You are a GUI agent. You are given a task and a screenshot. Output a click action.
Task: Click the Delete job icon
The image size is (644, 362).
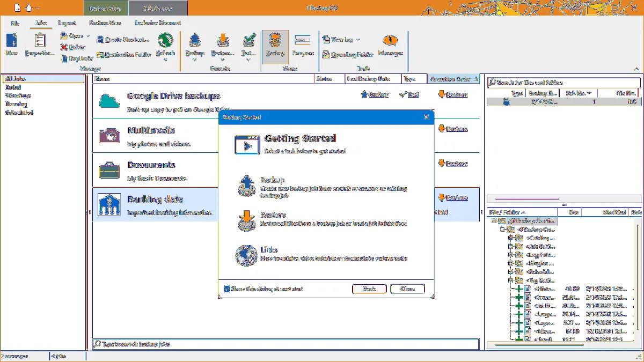(x=64, y=47)
